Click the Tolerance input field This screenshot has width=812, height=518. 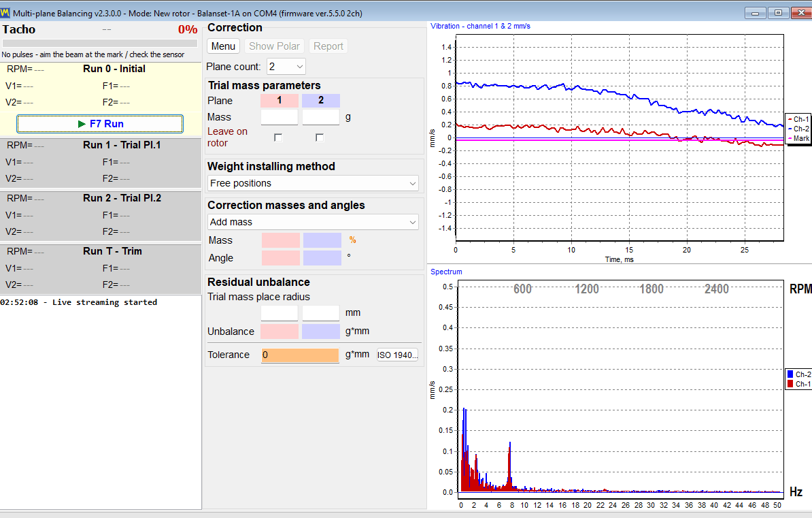(300, 355)
